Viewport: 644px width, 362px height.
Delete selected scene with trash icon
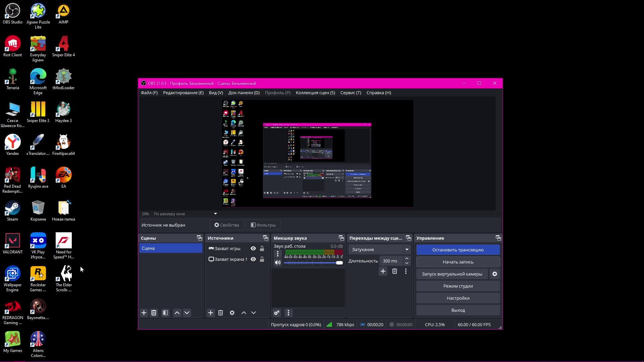(154, 313)
